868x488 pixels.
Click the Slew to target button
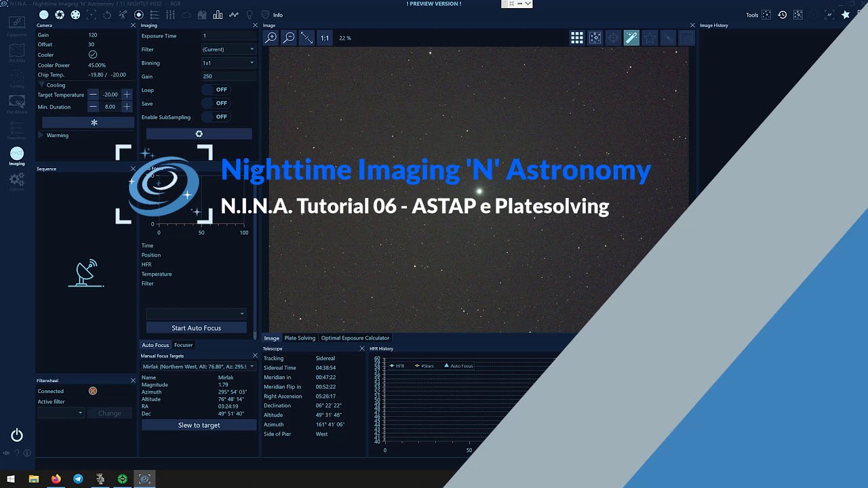199,426
